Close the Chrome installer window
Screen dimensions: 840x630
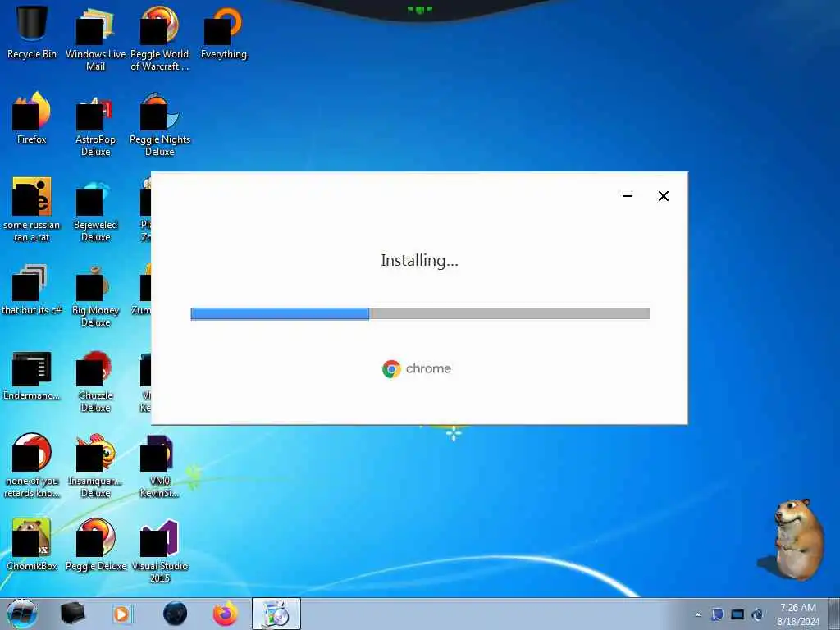tap(663, 196)
